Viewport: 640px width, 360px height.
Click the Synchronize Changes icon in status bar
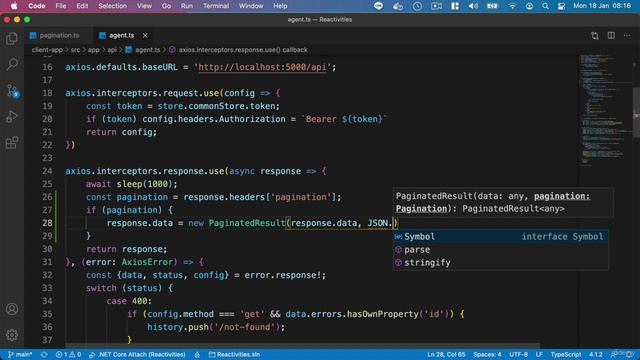[x=44, y=354]
